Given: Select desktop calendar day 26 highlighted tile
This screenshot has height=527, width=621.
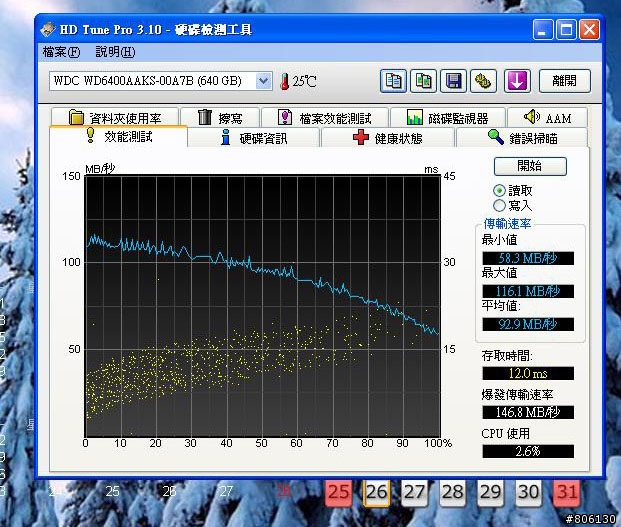Looking at the screenshot, I should [x=377, y=492].
